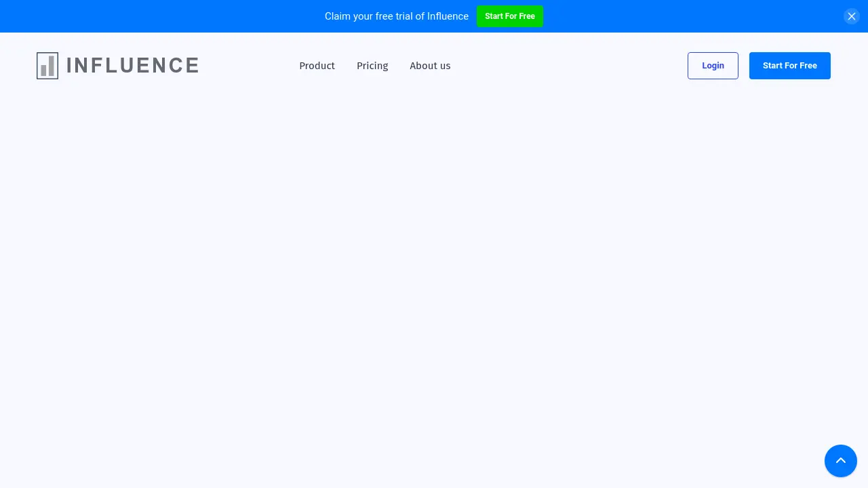
Task: Close the free trial announcement with X
Action: point(851,16)
